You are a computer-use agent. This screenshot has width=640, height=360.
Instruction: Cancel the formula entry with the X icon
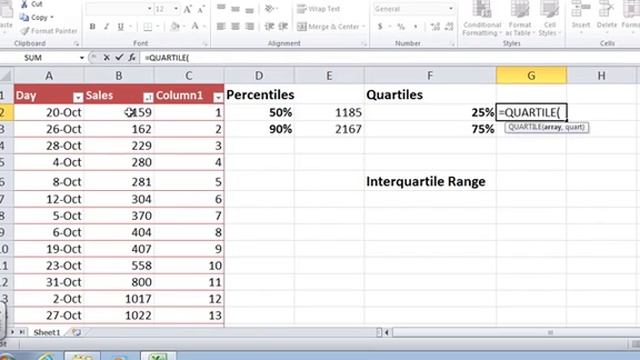[x=107, y=58]
